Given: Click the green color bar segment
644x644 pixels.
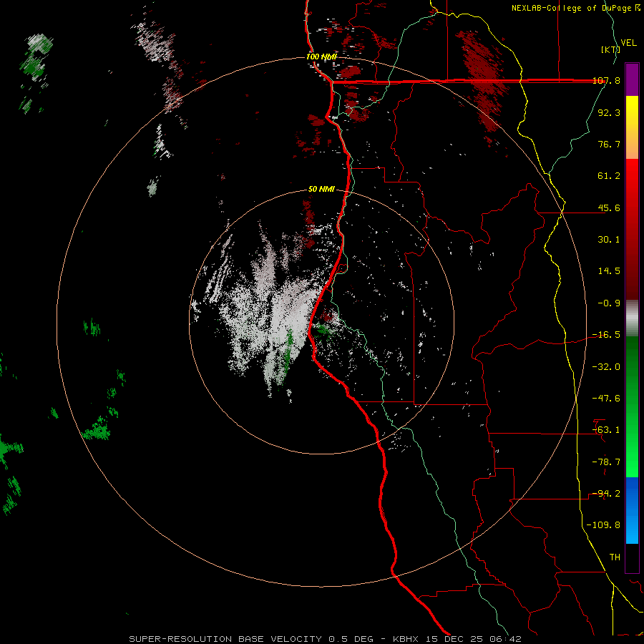Looking at the screenshot, I should [x=632, y=406].
